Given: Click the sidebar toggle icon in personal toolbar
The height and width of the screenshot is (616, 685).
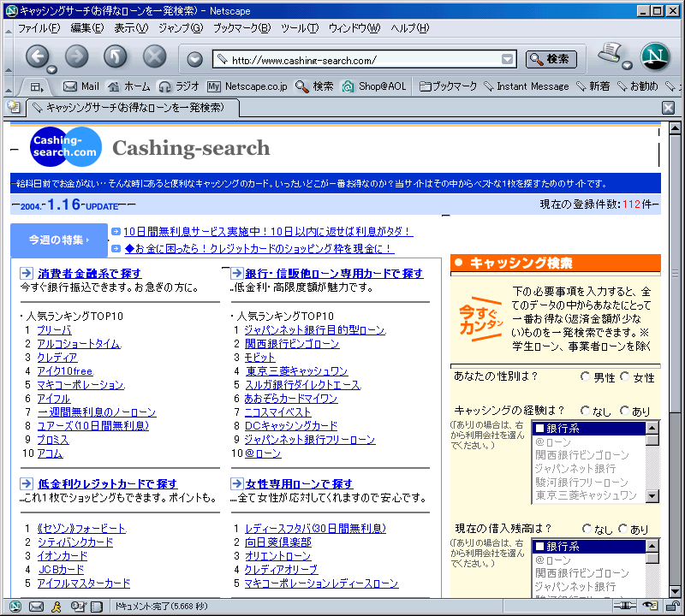Looking at the screenshot, I should click(37, 87).
